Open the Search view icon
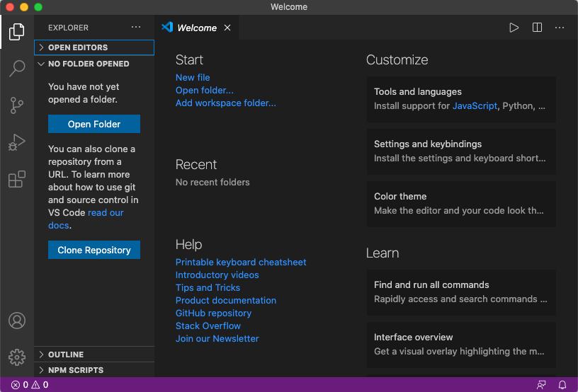Viewport: 578px width, 392px height. pyautogui.click(x=16, y=69)
